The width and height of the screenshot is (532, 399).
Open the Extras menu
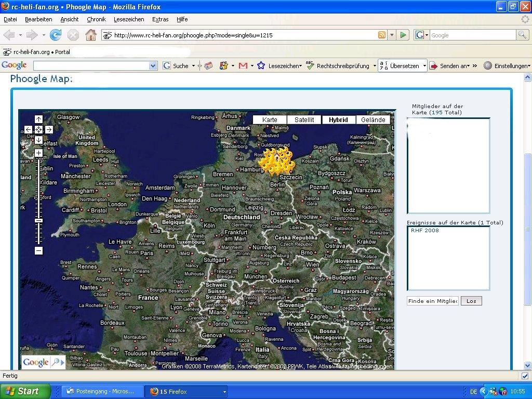click(x=160, y=19)
